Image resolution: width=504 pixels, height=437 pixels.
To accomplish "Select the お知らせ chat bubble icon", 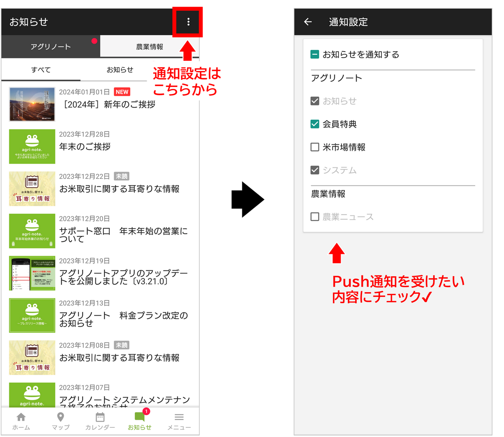I will point(139,417).
